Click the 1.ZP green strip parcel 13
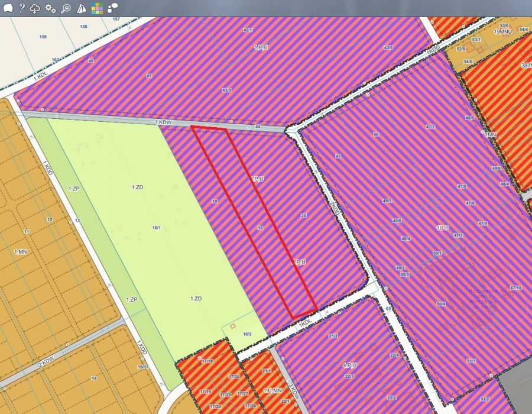This screenshot has height=414, width=532. tap(77, 220)
